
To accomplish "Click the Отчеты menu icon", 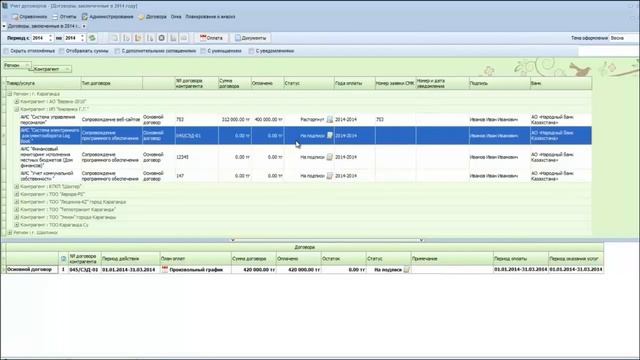I will pyautogui.click(x=55, y=17).
